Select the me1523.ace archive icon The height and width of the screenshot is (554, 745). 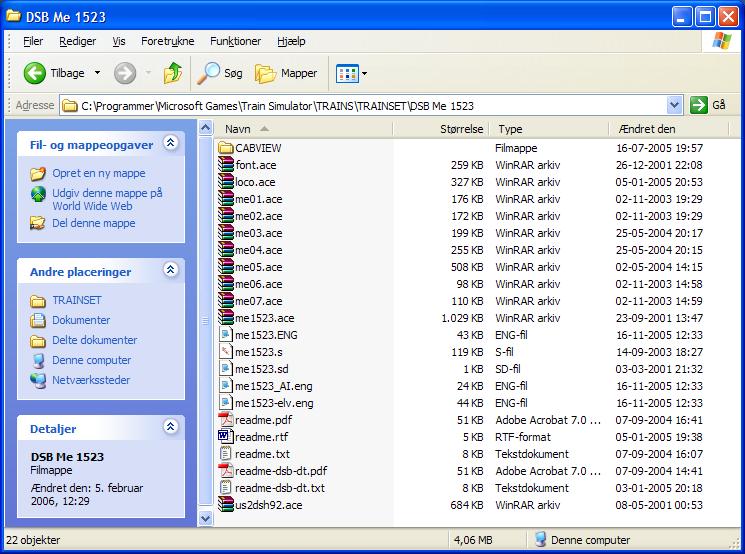point(226,318)
